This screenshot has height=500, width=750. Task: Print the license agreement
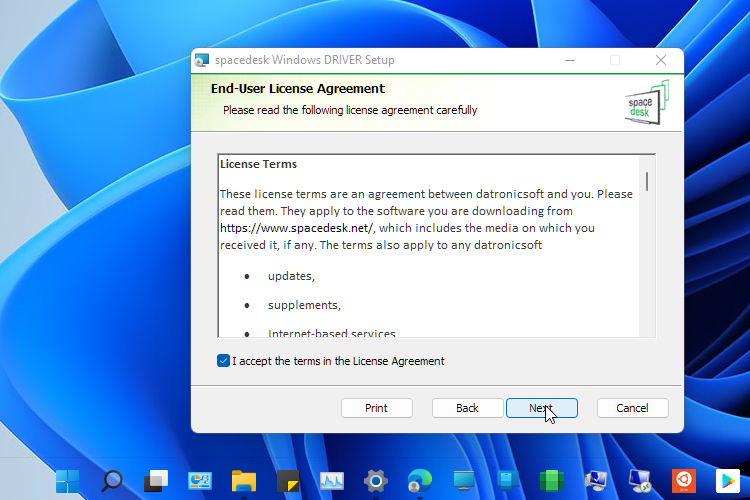pyautogui.click(x=376, y=408)
